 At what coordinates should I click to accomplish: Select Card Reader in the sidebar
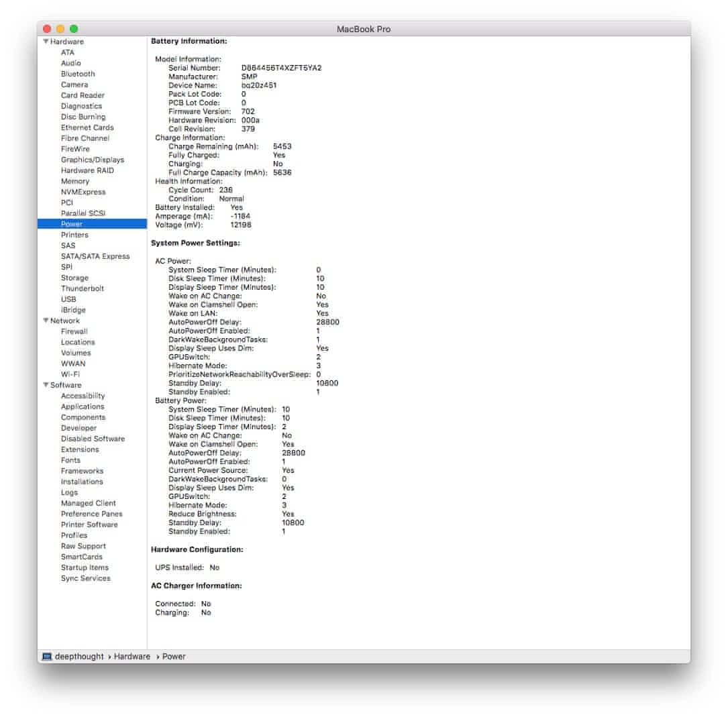pos(83,95)
